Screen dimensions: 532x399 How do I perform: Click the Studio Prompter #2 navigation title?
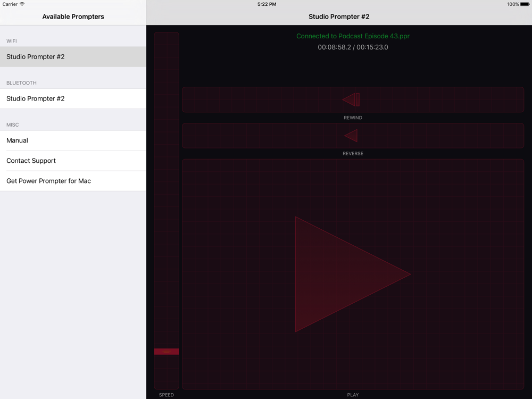339,16
